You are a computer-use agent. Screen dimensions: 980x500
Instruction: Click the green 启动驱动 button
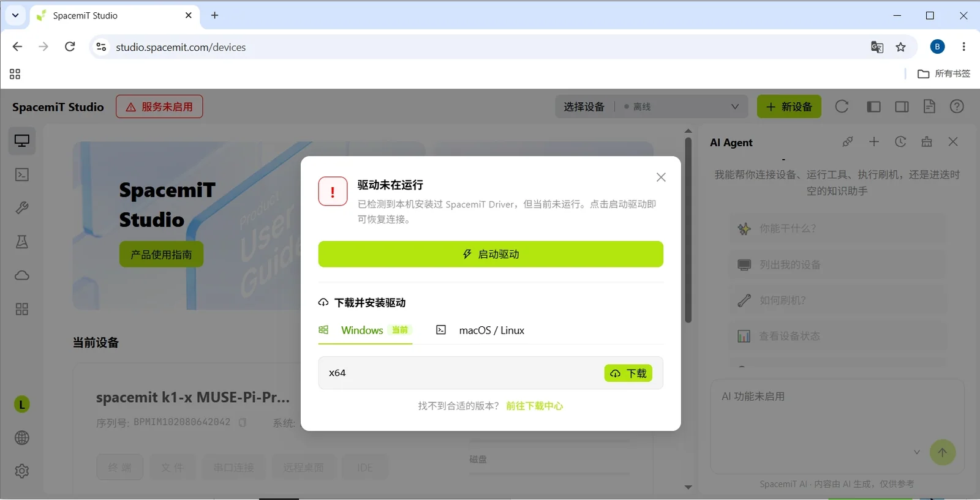[x=491, y=254]
